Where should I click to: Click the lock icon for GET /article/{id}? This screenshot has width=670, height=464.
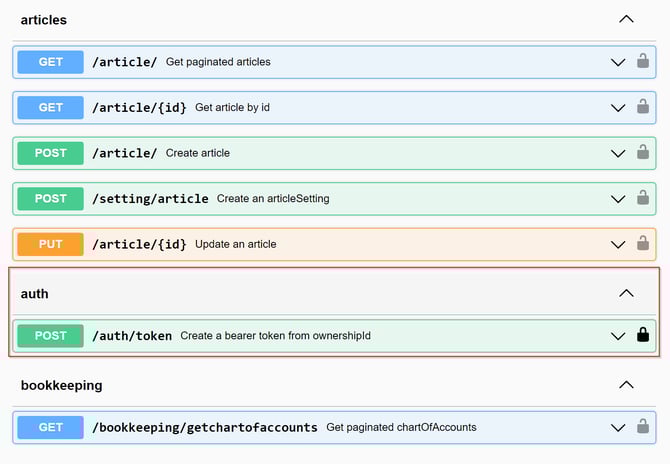(x=643, y=107)
